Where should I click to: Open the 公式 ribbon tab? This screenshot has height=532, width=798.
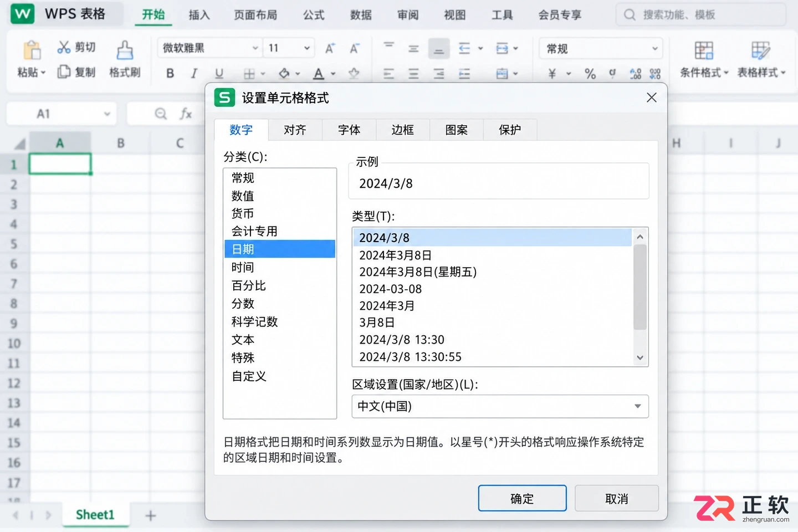(314, 15)
